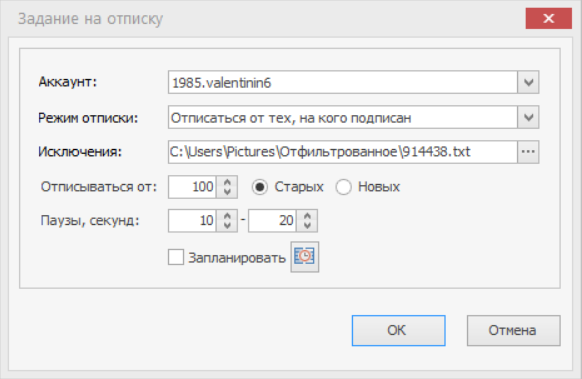The height and width of the screenshot is (379, 582).
Task: Open the Режим отписки combo box text
Action: 343,117
